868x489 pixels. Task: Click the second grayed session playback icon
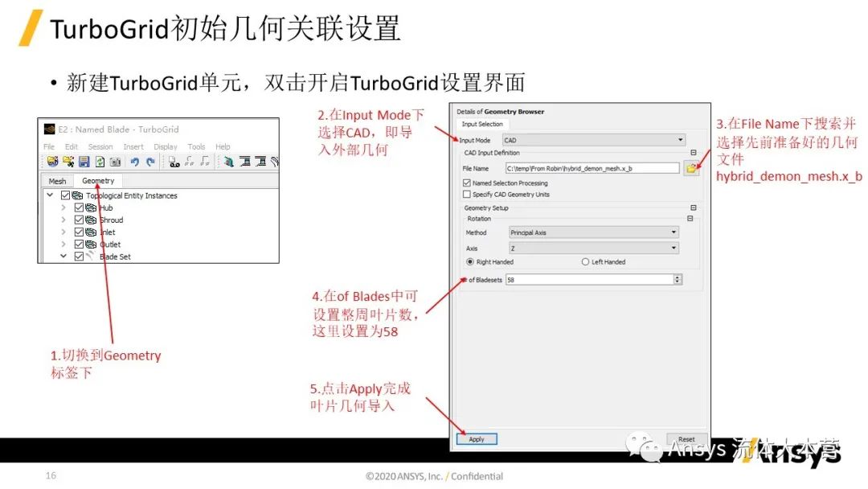tap(205, 161)
